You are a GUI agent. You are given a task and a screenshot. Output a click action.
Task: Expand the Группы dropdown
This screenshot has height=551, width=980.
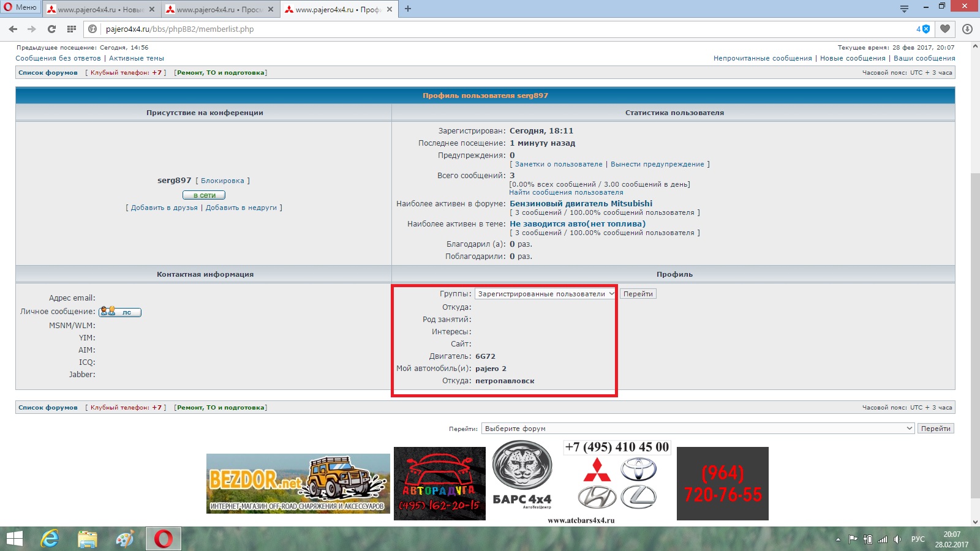point(545,294)
